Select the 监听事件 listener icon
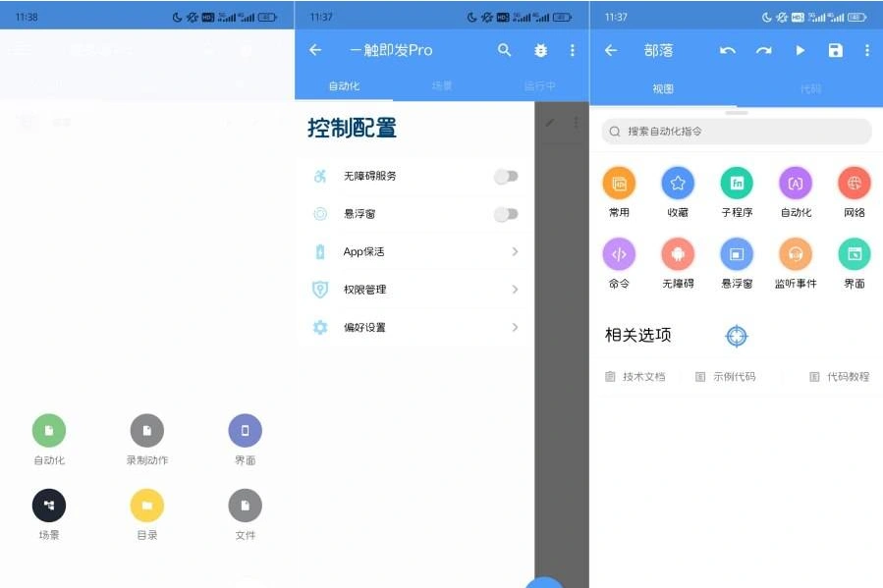The width and height of the screenshot is (883, 588). coord(795,255)
